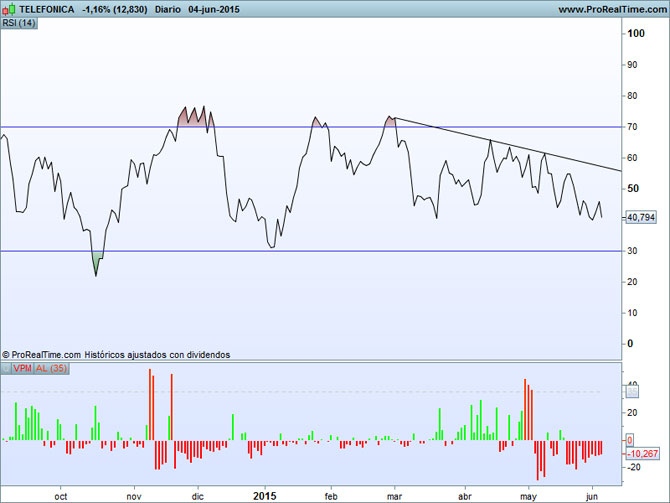Click the 50 label on RSI axis

[633, 188]
